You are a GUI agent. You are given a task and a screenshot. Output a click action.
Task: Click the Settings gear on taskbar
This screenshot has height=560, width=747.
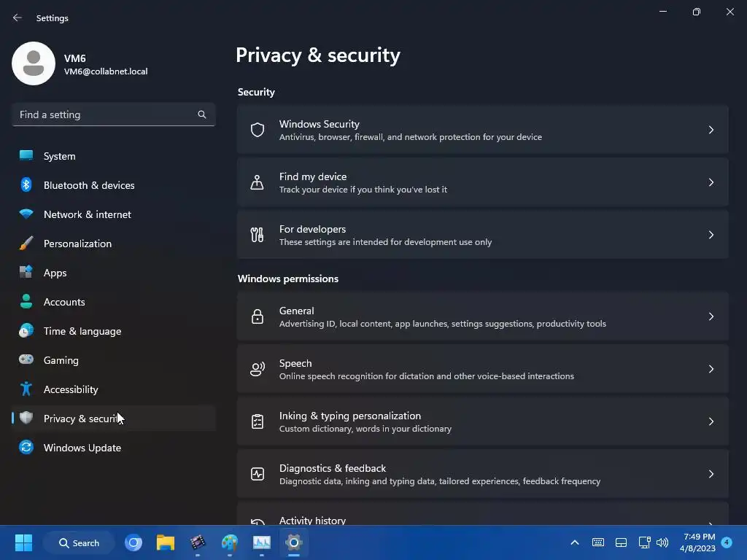[294, 542]
